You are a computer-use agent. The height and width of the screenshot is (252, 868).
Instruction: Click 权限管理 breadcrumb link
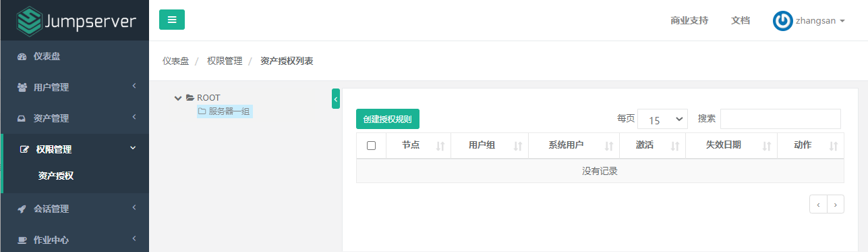pos(225,61)
